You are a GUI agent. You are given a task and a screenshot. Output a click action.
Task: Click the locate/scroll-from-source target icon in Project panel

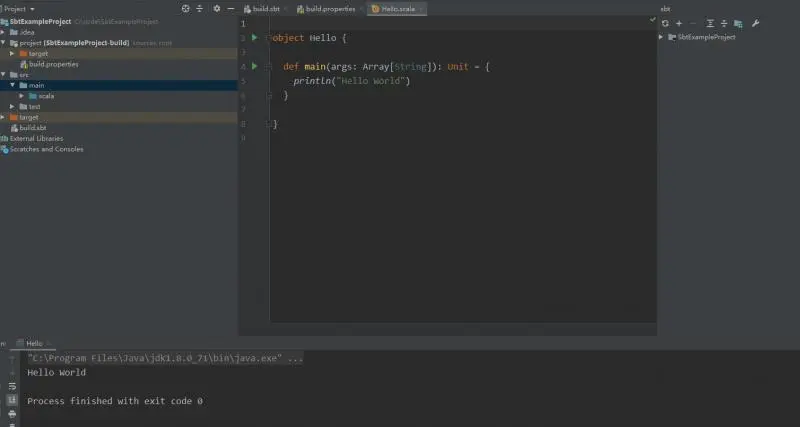[186, 9]
